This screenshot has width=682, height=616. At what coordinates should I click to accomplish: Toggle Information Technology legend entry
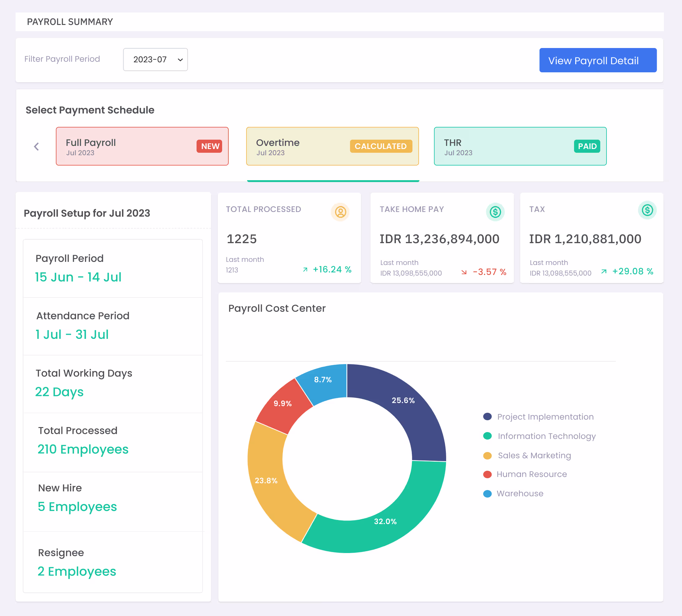click(539, 436)
